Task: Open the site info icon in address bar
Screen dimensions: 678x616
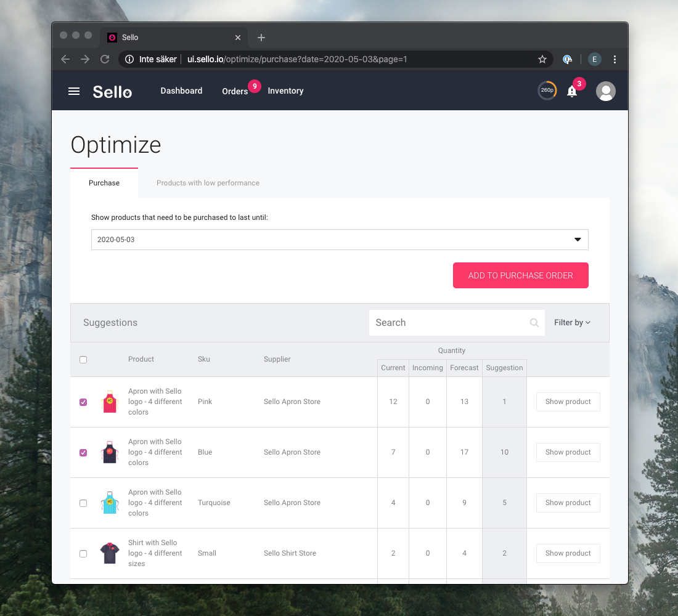Action: click(129, 59)
